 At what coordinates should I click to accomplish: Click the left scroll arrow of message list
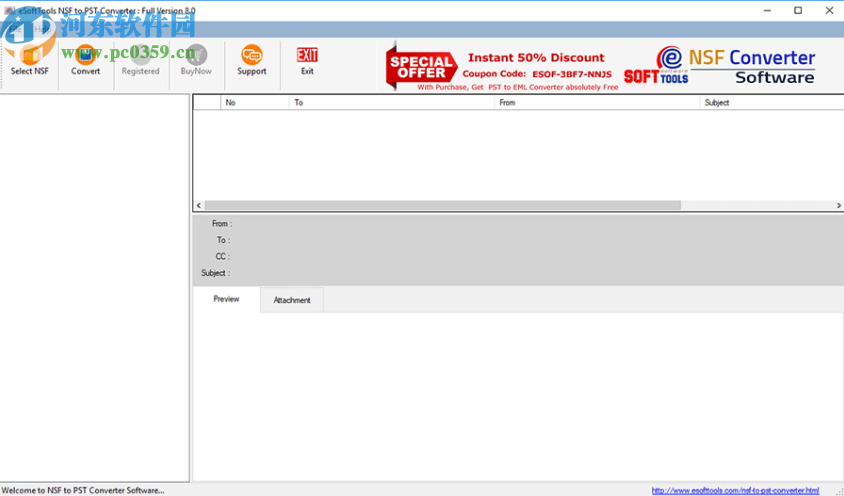coord(199,205)
